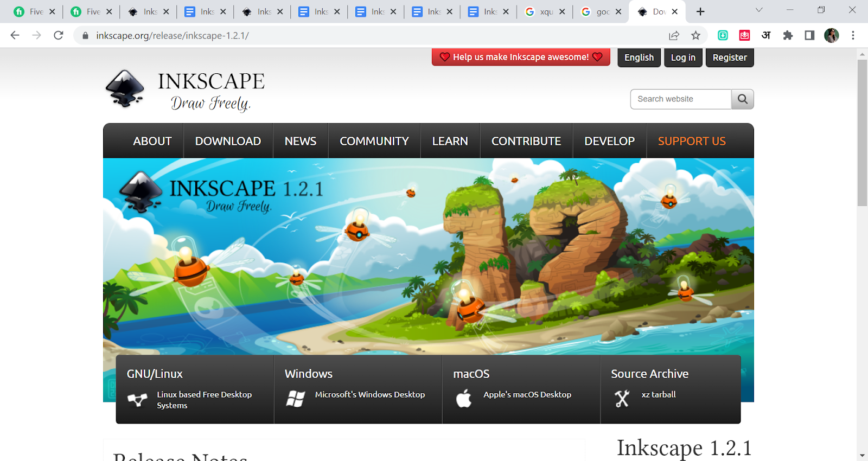Click the Register button

point(730,57)
